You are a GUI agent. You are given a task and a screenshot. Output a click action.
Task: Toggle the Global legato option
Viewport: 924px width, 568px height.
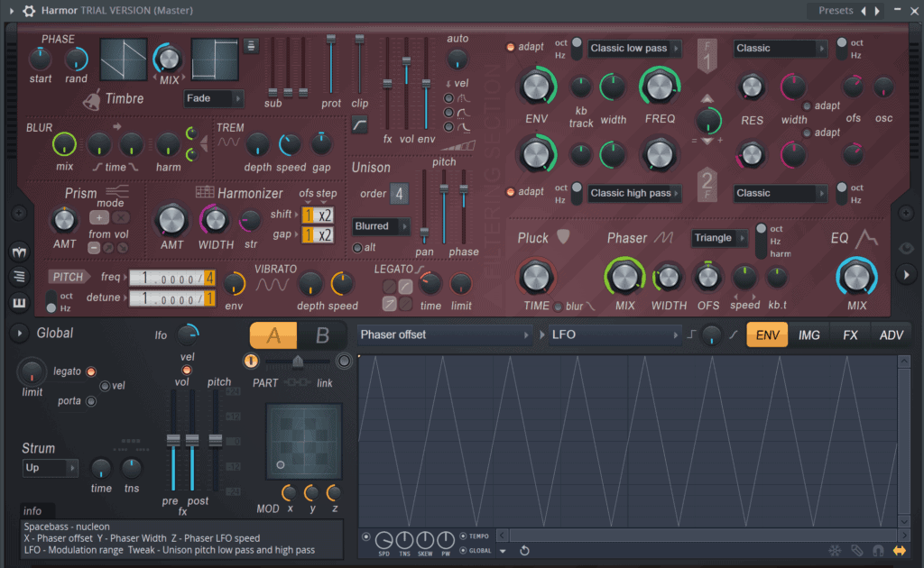pyautogui.click(x=91, y=371)
